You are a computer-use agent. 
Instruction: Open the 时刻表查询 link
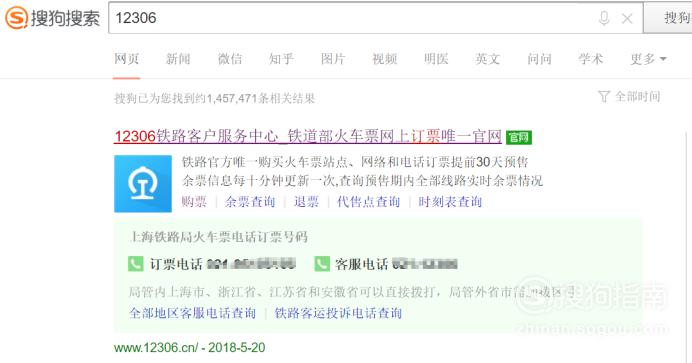[x=450, y=202]
